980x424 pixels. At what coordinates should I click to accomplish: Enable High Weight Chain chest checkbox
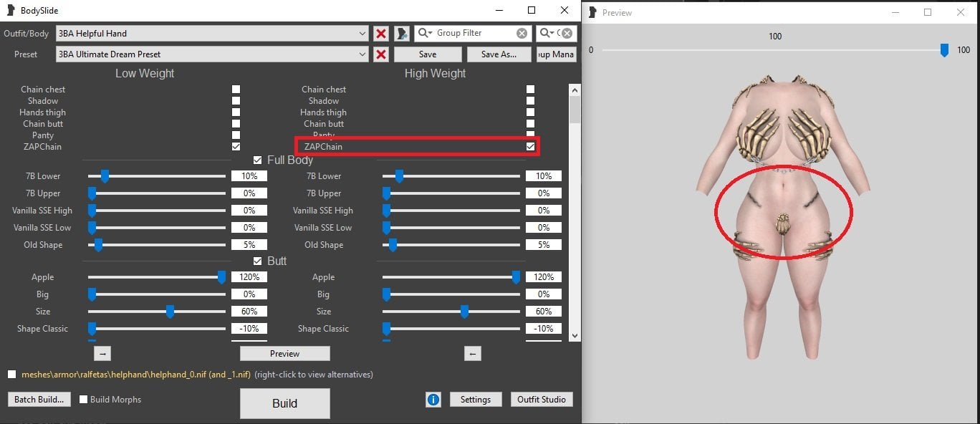click(530, 90)
